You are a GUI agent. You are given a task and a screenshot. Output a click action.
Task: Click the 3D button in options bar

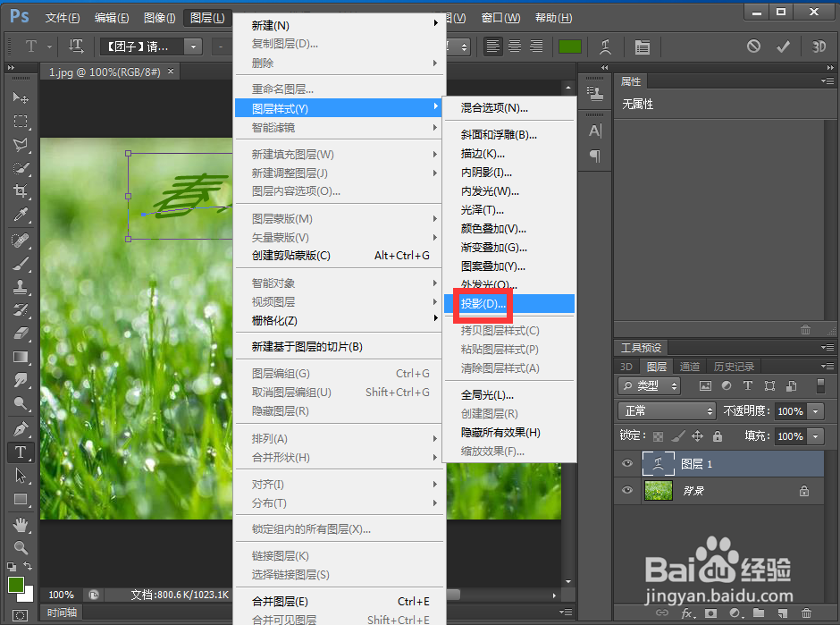819,46
